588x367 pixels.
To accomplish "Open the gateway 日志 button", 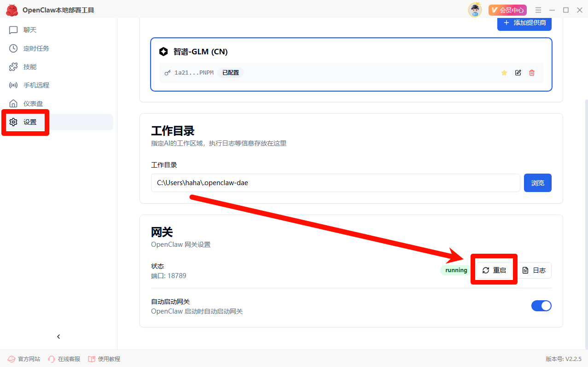I will click(x=534, y=270).
